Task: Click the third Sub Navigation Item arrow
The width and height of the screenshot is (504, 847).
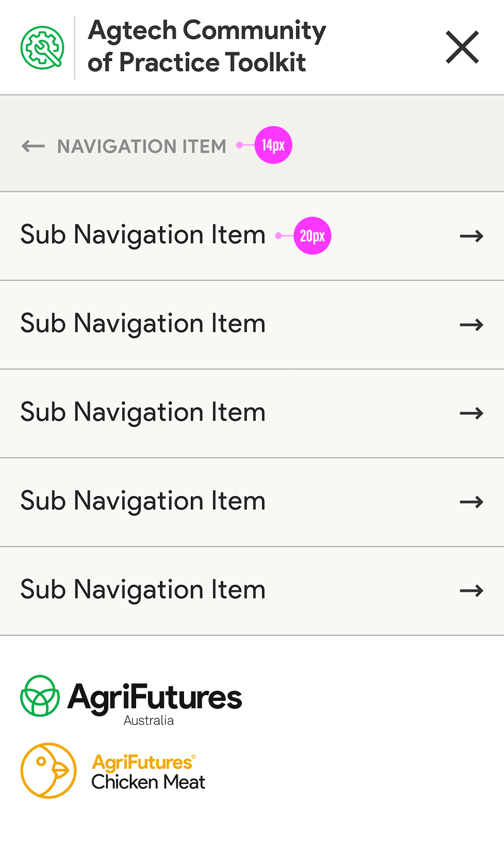Action: click(471, 413)
